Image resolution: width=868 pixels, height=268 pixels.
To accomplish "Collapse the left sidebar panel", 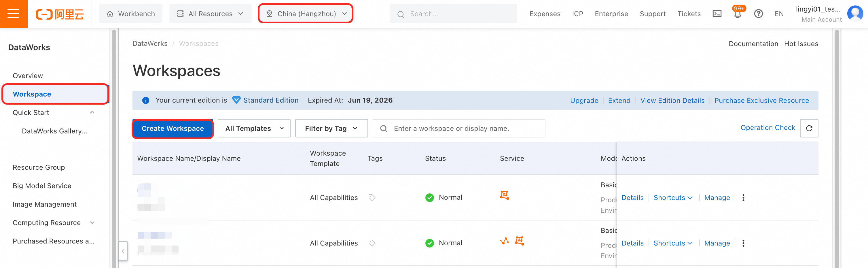I will click(x=123, y=251).
